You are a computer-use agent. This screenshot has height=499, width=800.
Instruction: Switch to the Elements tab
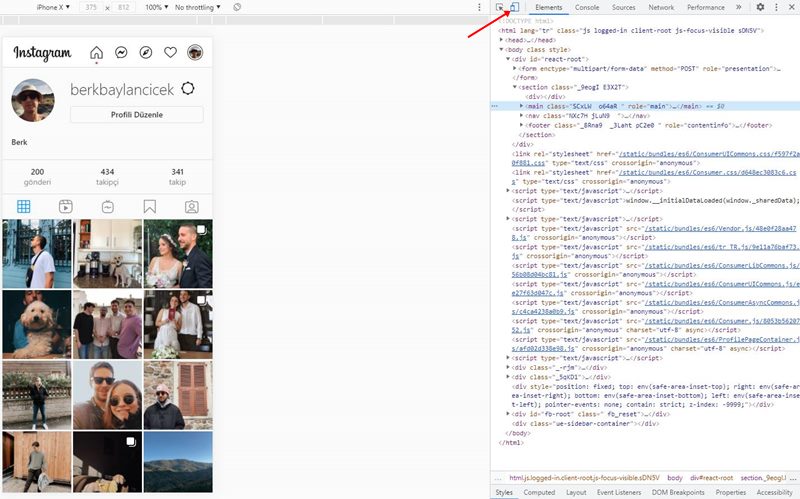[x=548, y=7]
